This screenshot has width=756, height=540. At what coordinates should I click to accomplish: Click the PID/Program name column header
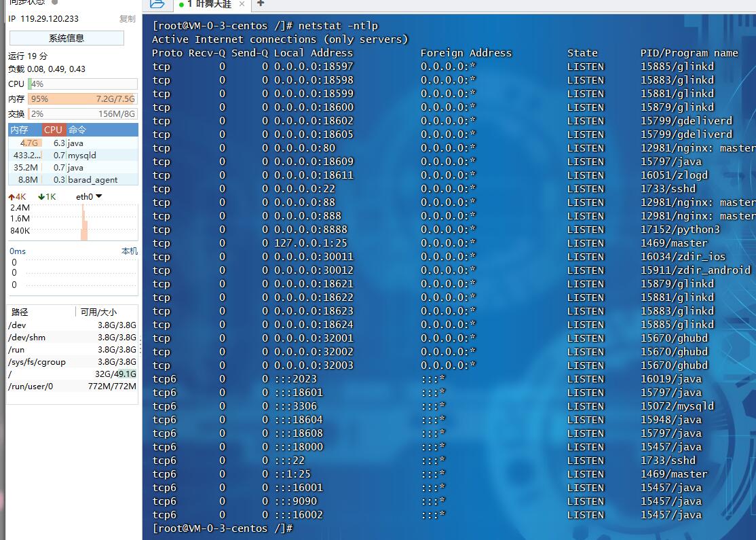pyautogui.click(x=689, y=52)
